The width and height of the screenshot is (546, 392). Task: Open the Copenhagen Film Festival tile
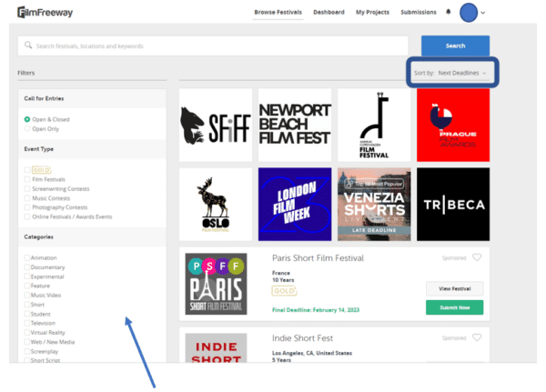tap(374, 125)
